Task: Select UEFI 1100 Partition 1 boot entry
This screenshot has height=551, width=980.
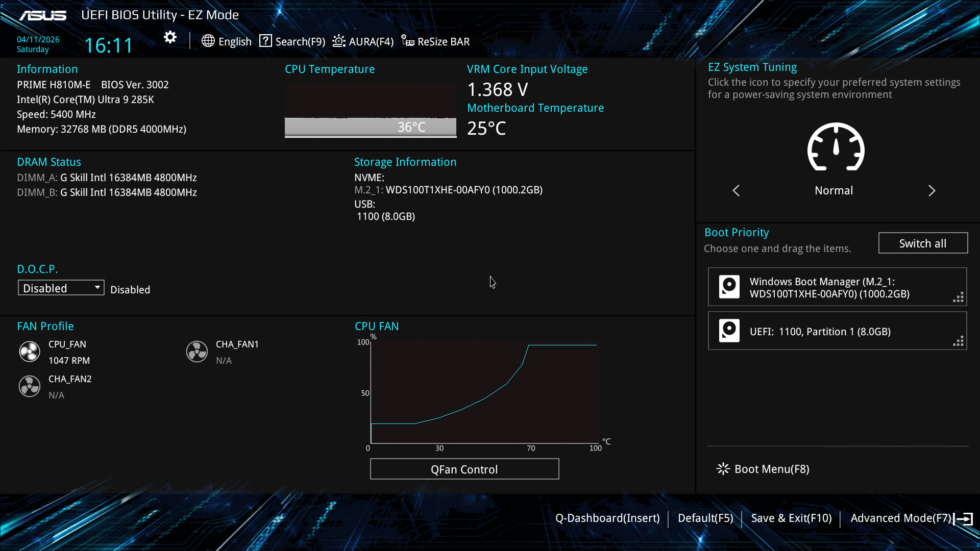Action: click(x=837, y=331)
